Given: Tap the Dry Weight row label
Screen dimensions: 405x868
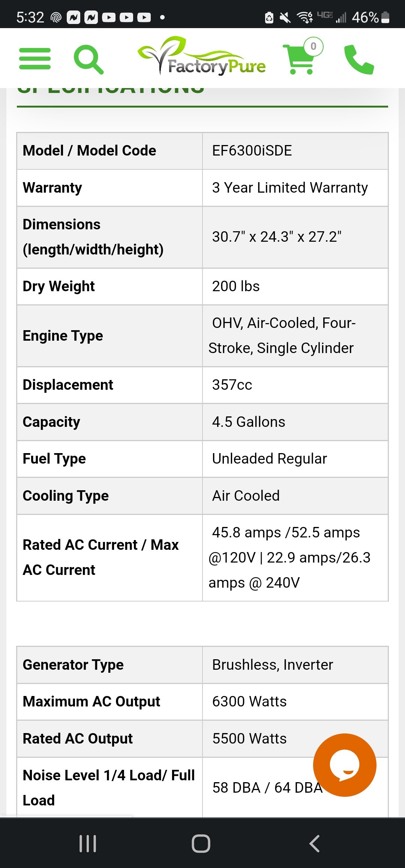Looking at the screenshot, I should point(59,286).
